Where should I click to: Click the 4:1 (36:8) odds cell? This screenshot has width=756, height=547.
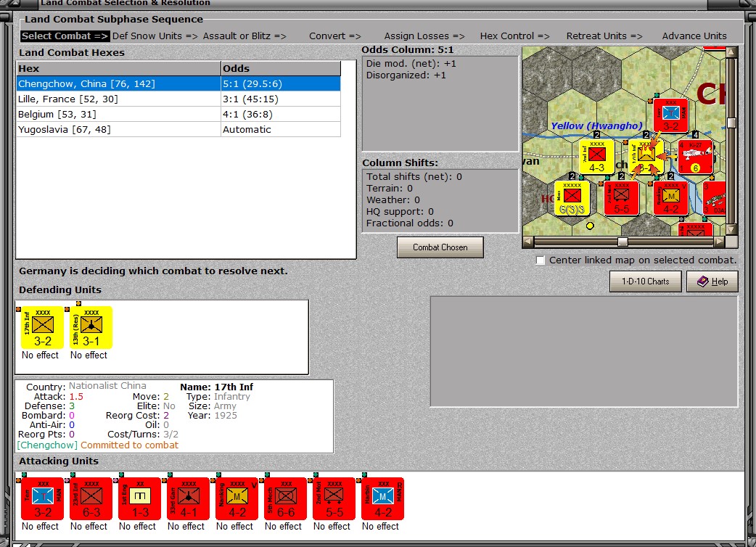click(281, 114)
